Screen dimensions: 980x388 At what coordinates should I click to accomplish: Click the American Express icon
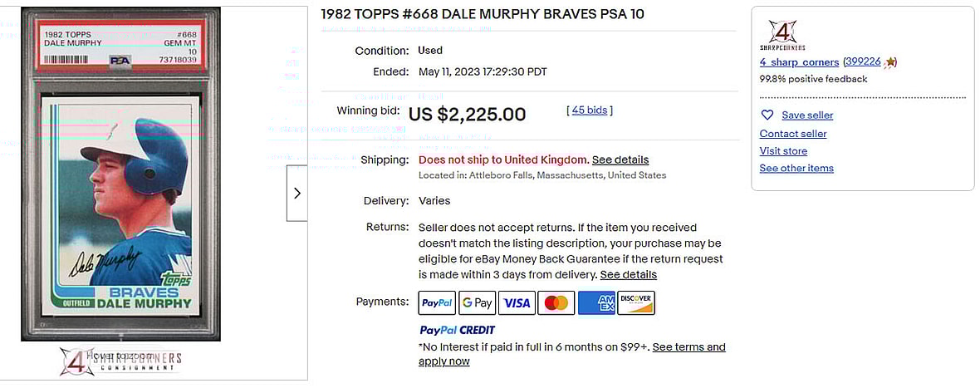coord(596,303)
